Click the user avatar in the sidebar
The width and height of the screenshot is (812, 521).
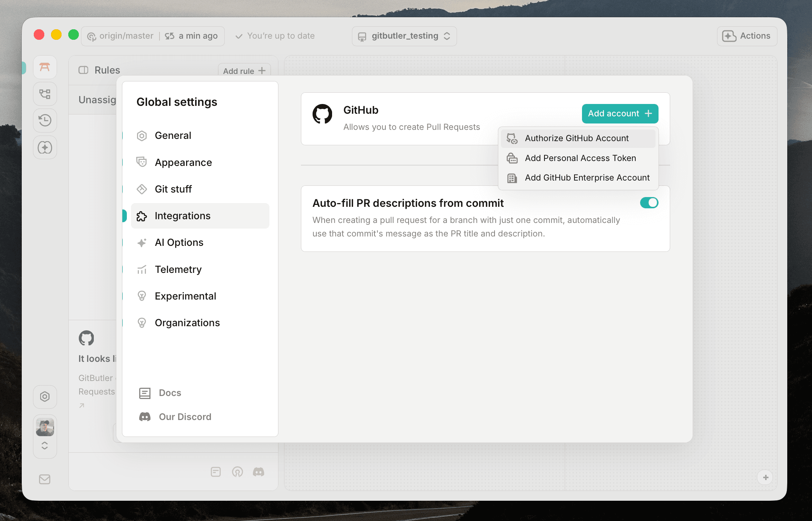(45, 426)
